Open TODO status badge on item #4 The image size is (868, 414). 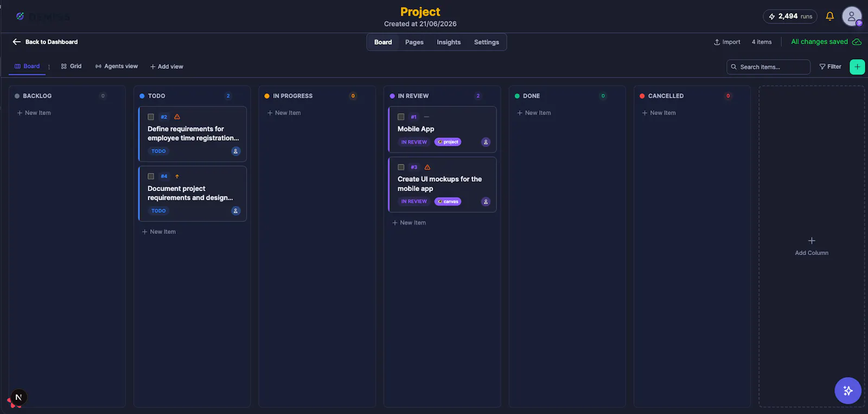[x=158, y=211]
